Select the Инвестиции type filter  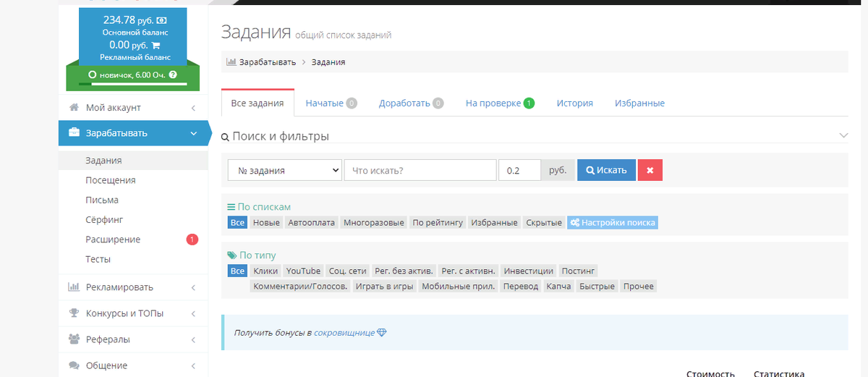pos(529,271)
